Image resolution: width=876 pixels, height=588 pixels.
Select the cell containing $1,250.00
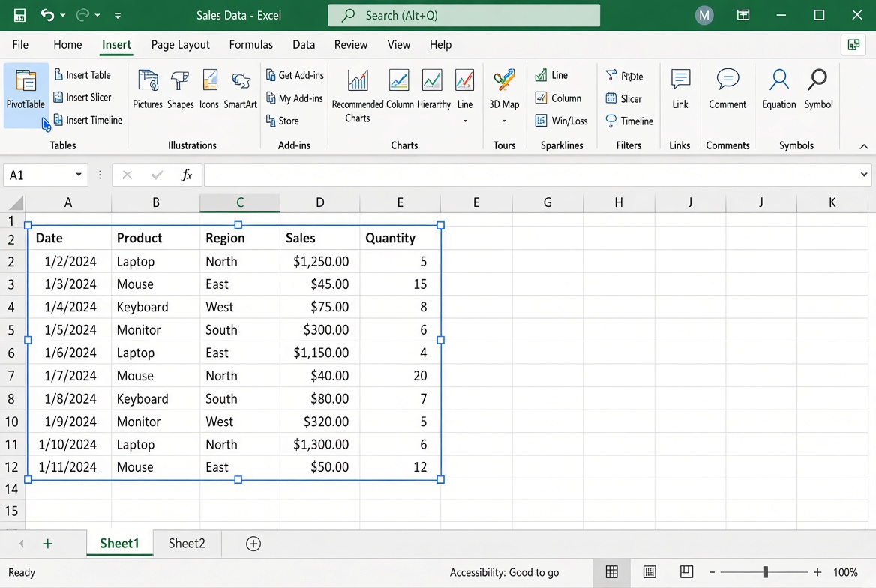tap(319, 261)
